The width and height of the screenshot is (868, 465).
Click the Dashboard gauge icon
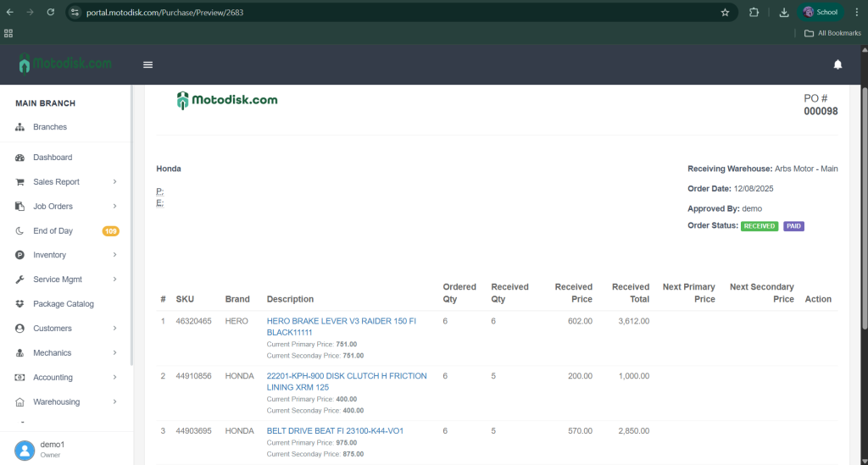(x=19, y=158)
